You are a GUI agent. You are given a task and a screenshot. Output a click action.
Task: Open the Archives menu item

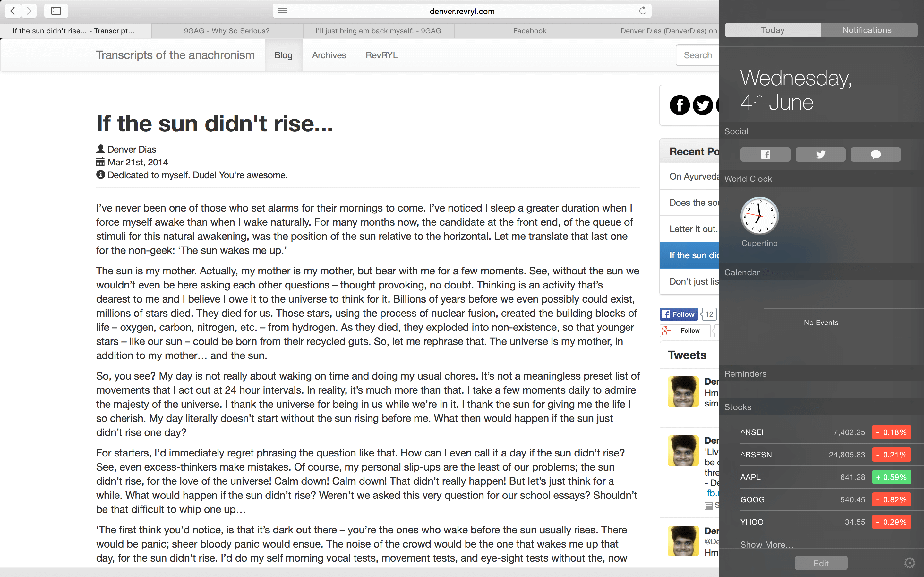[x=329, y=55]
